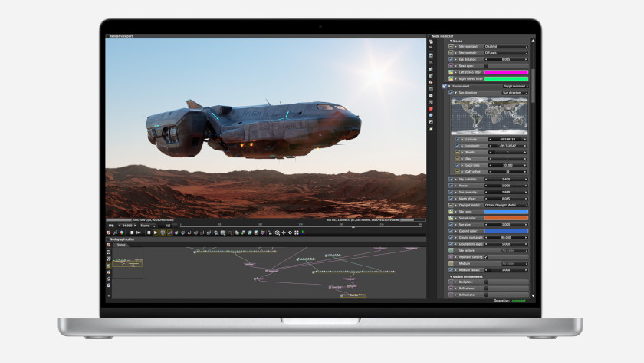Viewport: 644px width, 363px height.
Task: Toggle the RGB axis gizmo icon
Action: pos(303,233)
